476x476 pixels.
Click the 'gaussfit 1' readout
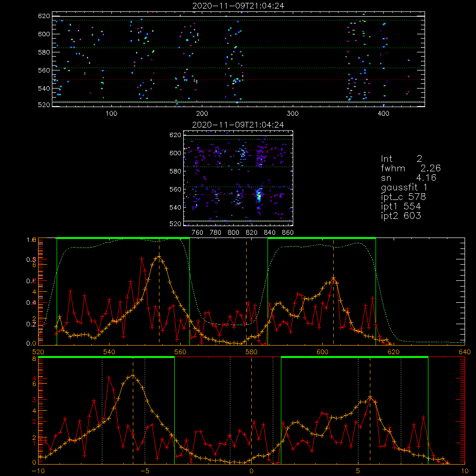click(x=404, y=187)
